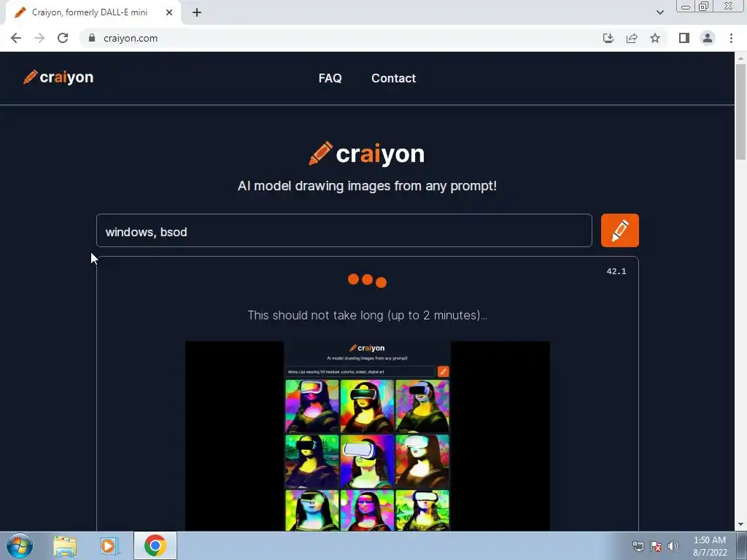This screenshot has height=560, width=747.
Task: Click the page's vertical scrollbar thumb
Action: click(740, 112)
